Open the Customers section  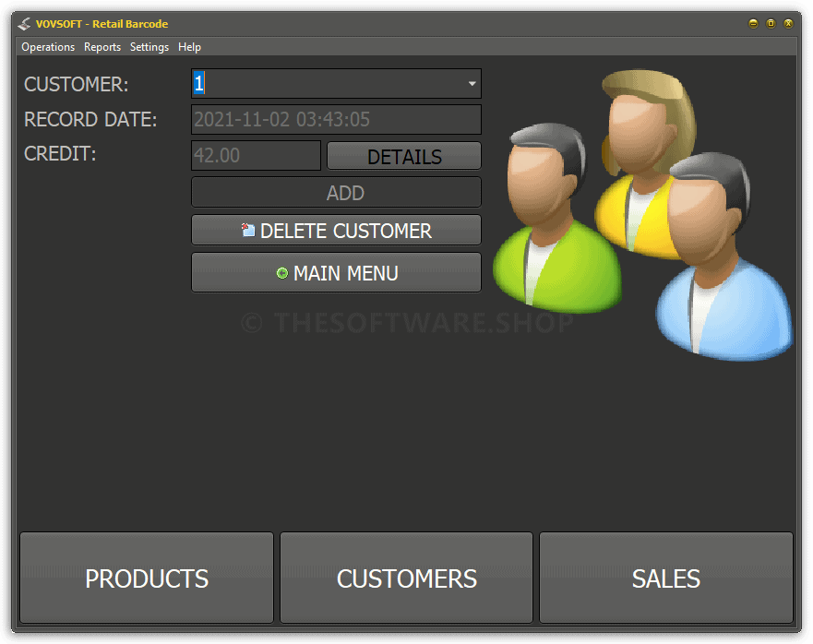tap(406, 578)
